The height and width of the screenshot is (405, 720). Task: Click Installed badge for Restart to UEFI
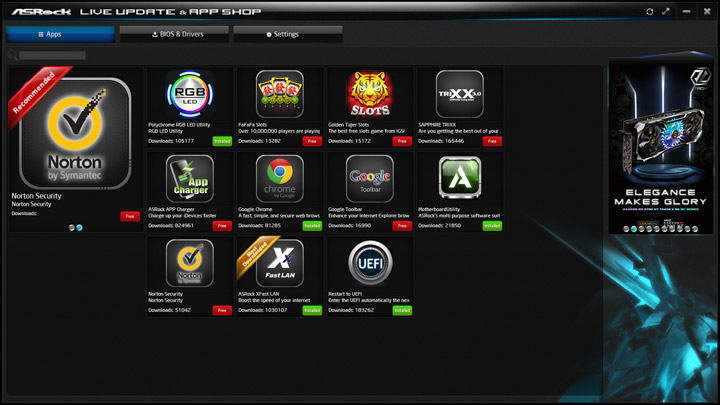pos(402,310)
